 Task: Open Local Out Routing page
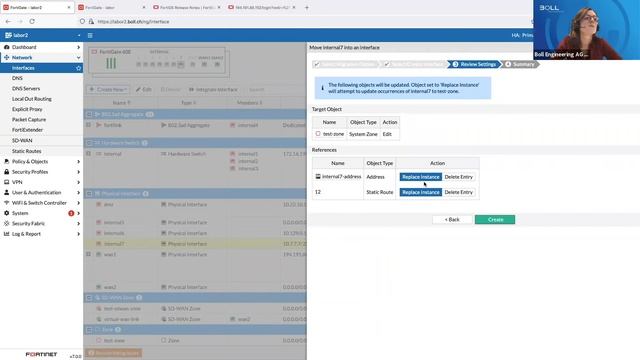click(31, 99)
